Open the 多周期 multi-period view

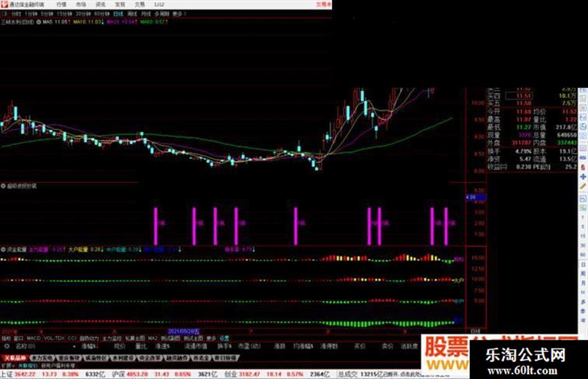(162, 14)
